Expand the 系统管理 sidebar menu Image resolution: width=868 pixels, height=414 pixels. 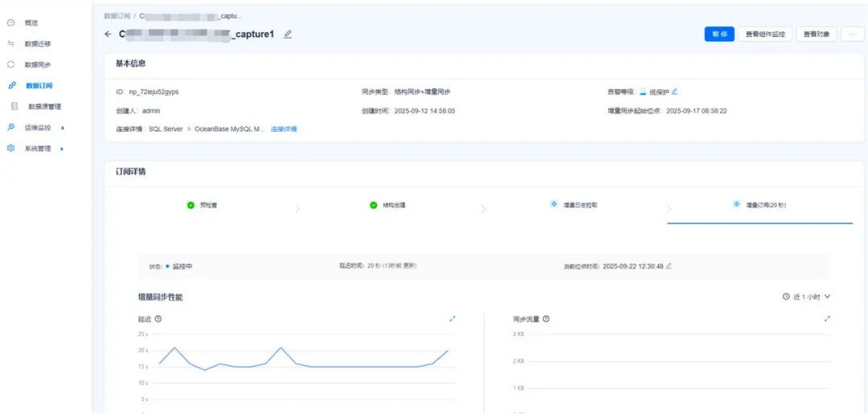click(38, 149)
